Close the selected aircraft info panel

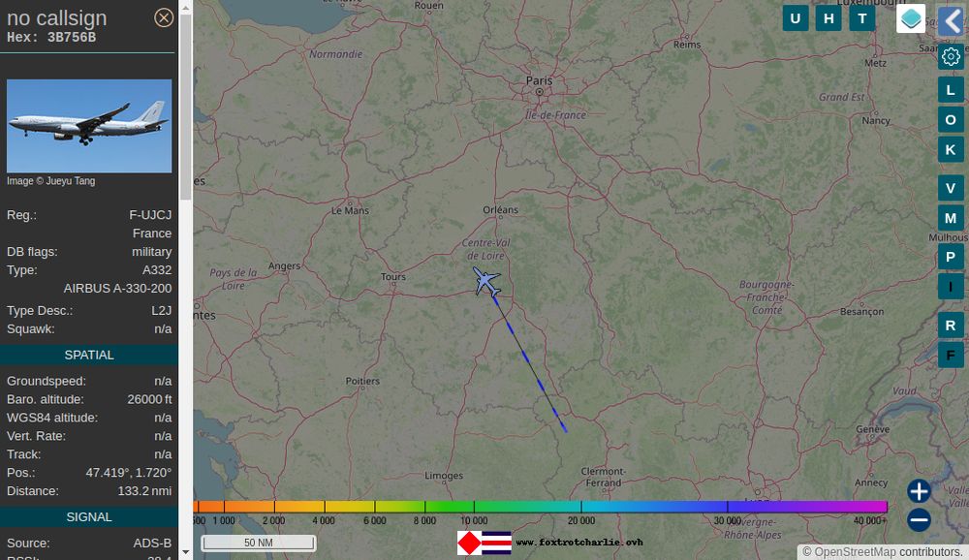[x=164, y=18]
